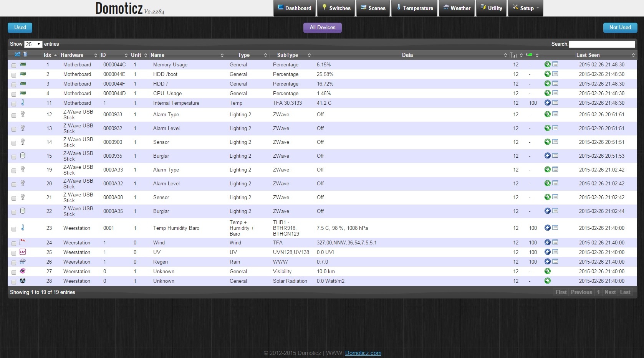Open the Dashboard tab

pos(295,8)
